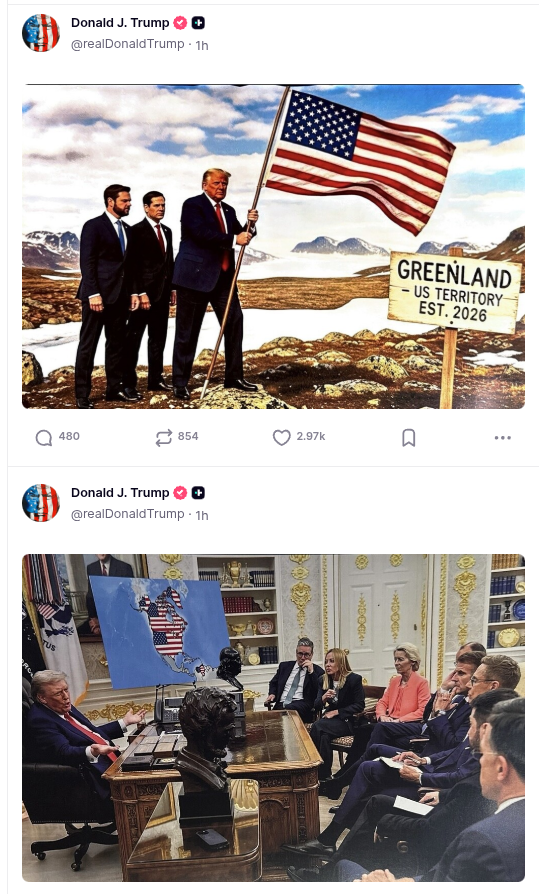Open the three-dot more options menu
Screen dimensions: 539x894
click(502, 437)
